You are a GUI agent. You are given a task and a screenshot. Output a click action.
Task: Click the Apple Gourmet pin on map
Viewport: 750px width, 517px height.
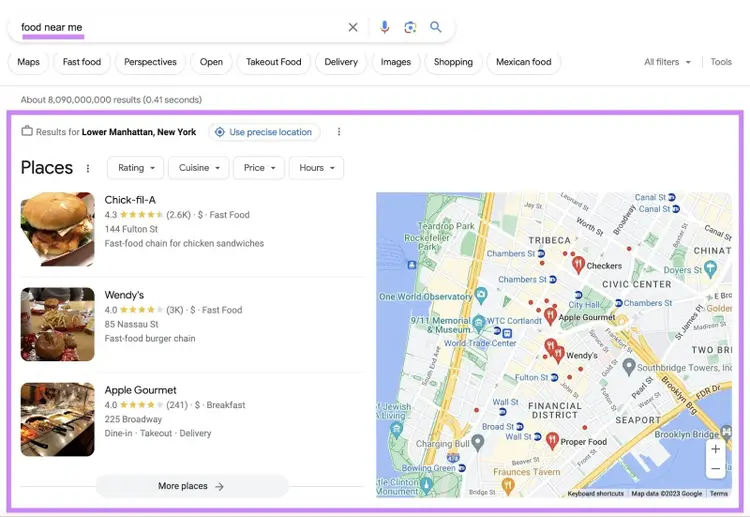click(x=551, y=316)
